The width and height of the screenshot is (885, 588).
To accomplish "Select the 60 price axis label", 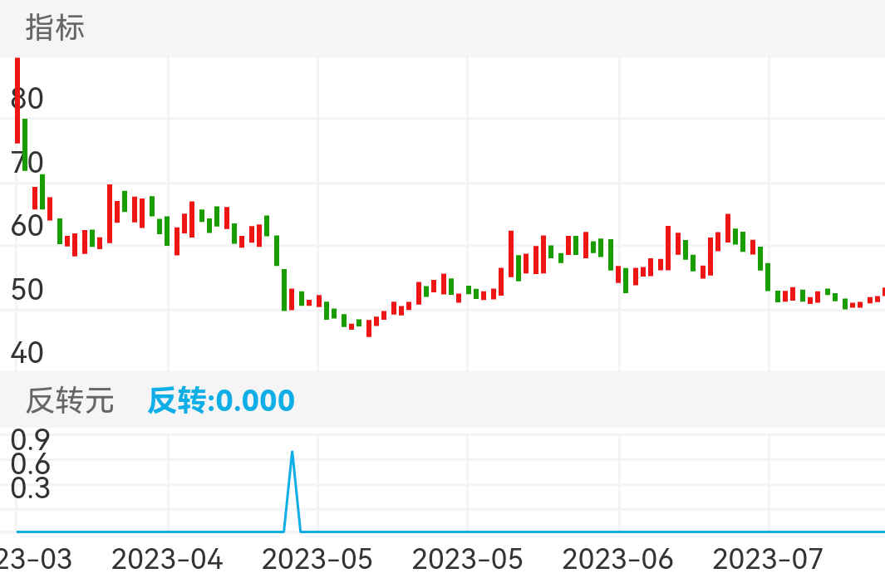I will (27, 225).
